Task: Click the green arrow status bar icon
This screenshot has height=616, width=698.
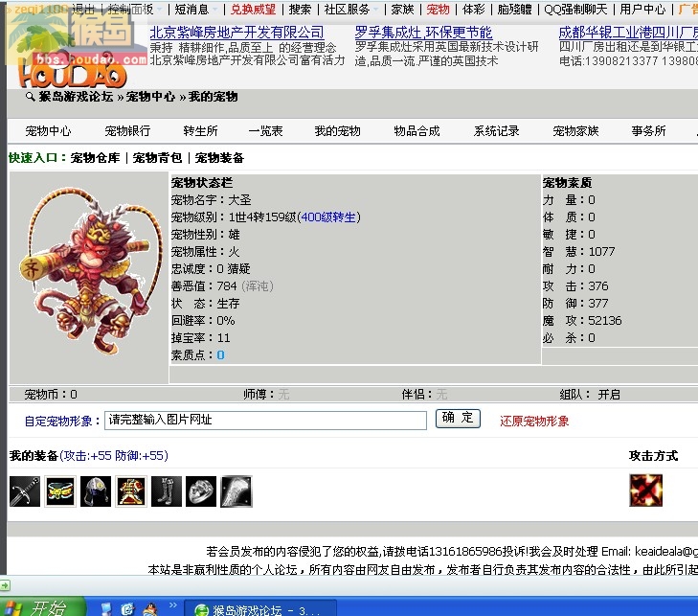Action: (5, 585)
